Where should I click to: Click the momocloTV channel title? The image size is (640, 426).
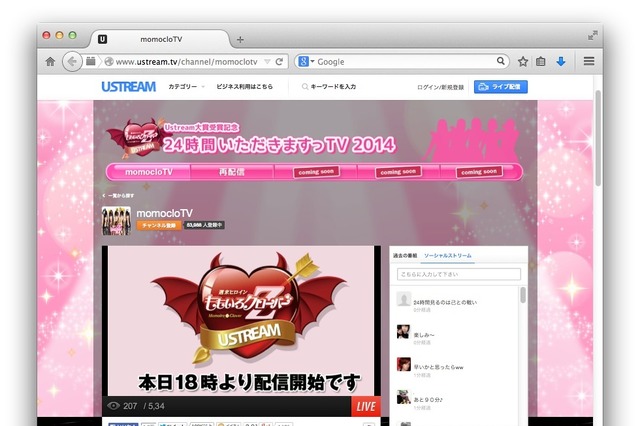[164, 213]
